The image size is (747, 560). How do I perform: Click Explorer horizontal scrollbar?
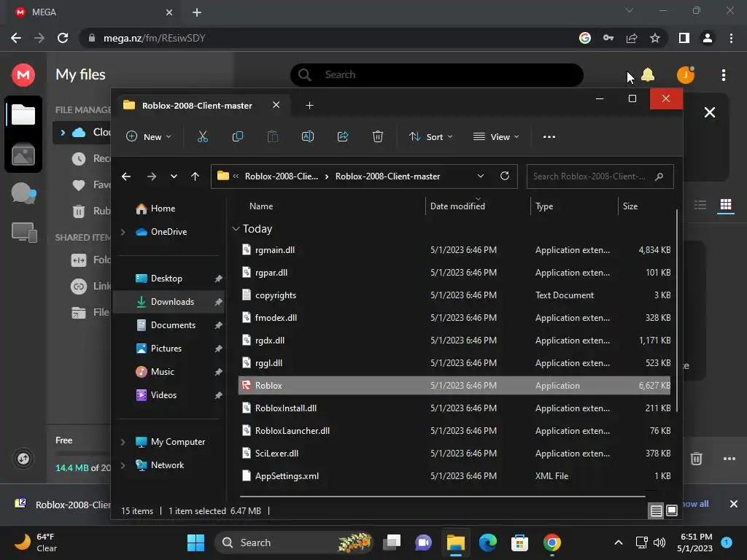click(x=443, y=497)
